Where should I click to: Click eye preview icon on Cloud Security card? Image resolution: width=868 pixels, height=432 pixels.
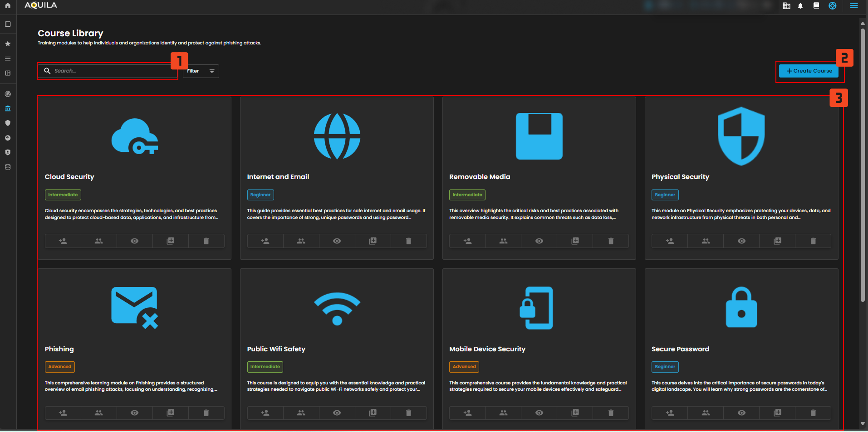(135, 241)
